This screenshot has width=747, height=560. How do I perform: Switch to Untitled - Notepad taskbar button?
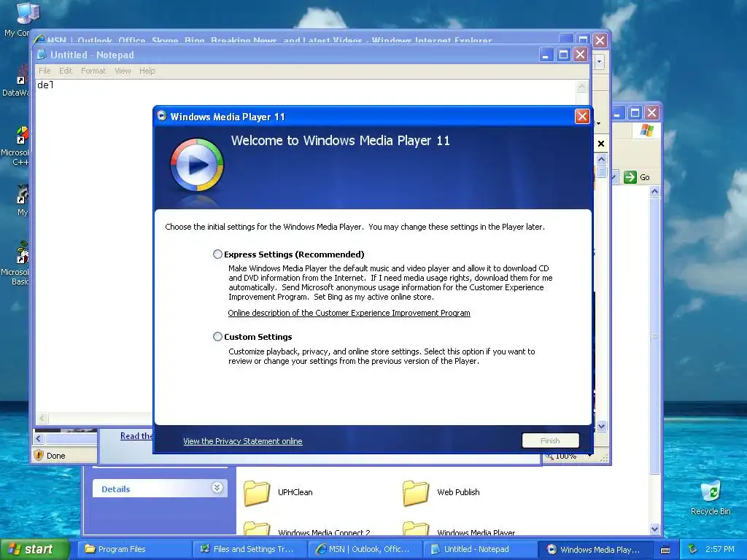coord(480,549)
